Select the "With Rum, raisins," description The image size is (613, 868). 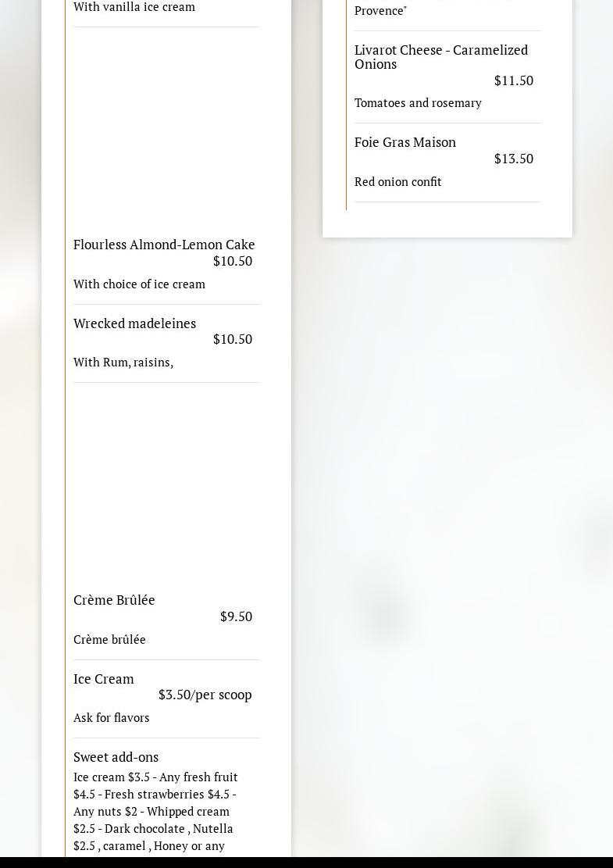(x=123, y=363)
